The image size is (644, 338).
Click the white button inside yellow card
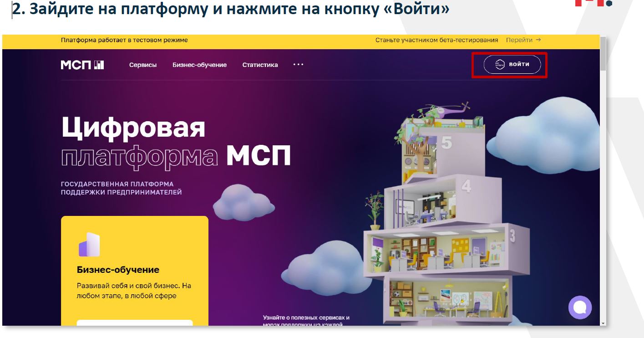[x=135, y=323]
